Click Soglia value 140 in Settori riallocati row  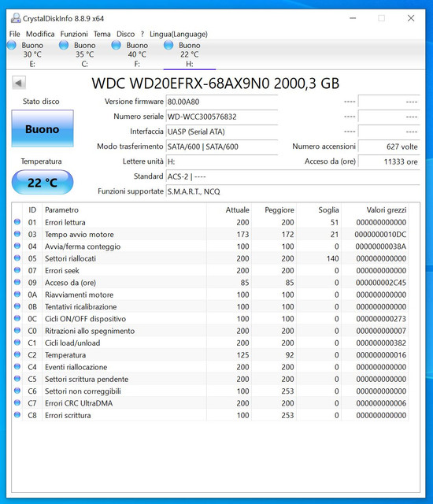pos(332,258)
